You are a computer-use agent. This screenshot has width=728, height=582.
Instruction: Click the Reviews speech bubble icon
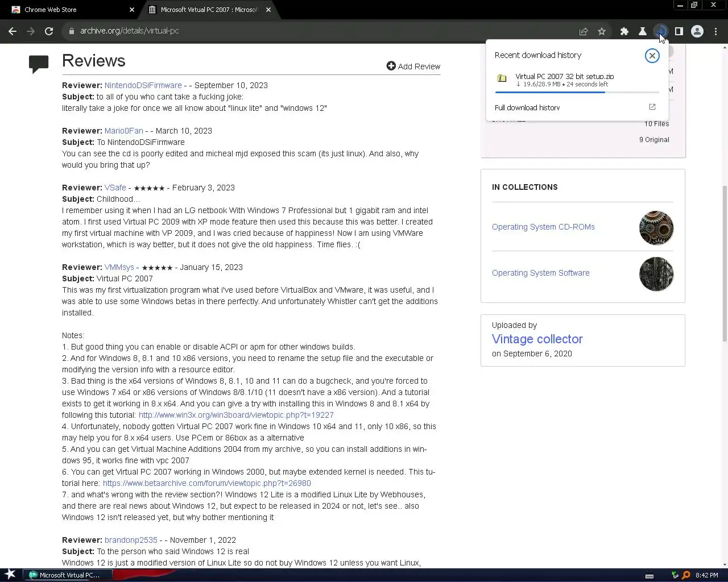(39, 64)
